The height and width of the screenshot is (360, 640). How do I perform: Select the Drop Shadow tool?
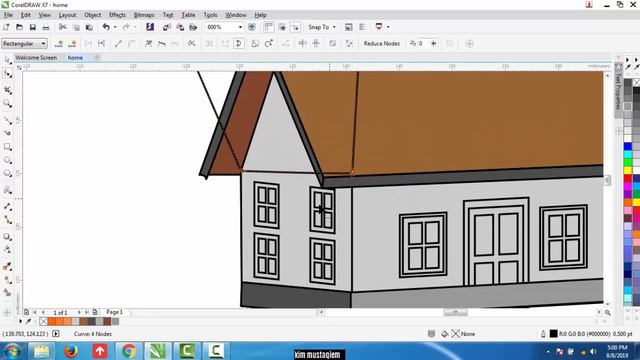tap(7, 237)
